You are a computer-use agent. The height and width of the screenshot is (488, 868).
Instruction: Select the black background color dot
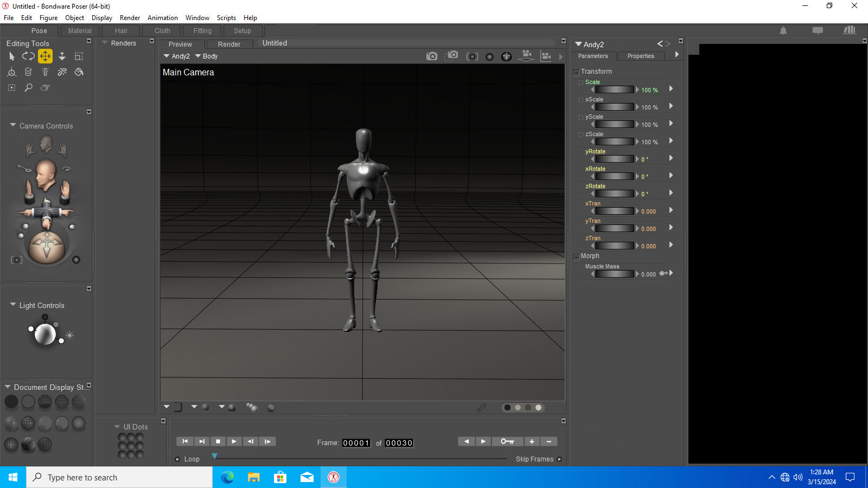507,407
